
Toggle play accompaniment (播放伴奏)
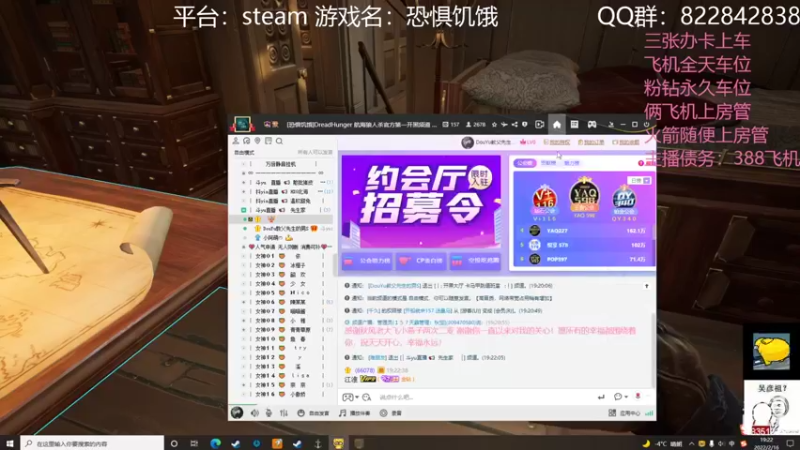(x=355, y=413)
